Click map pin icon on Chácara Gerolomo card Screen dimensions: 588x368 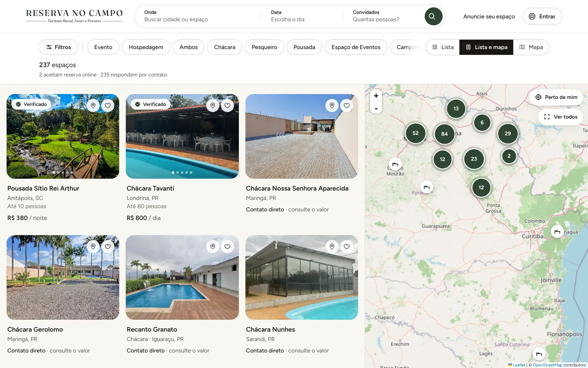tap(93, 247)
